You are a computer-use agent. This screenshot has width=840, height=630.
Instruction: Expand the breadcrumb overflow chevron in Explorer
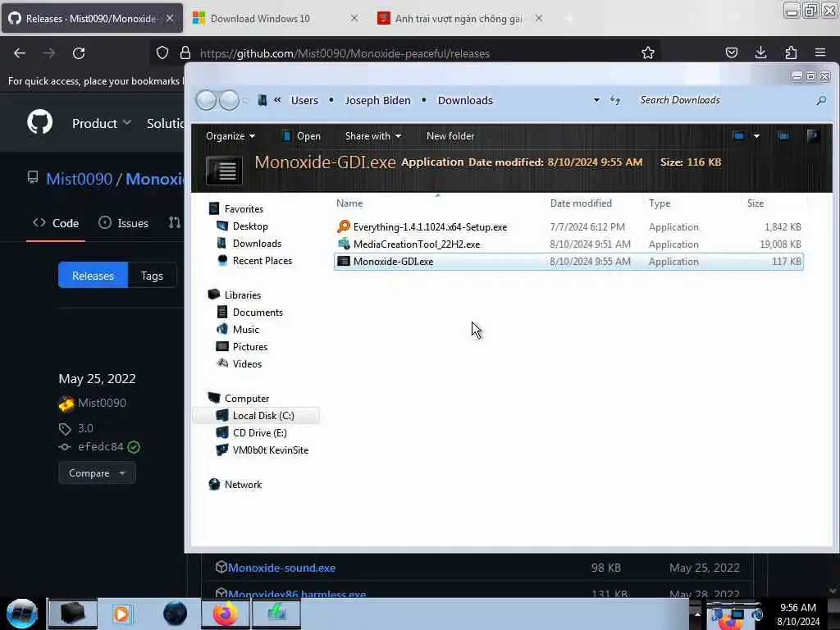(277, 99)
